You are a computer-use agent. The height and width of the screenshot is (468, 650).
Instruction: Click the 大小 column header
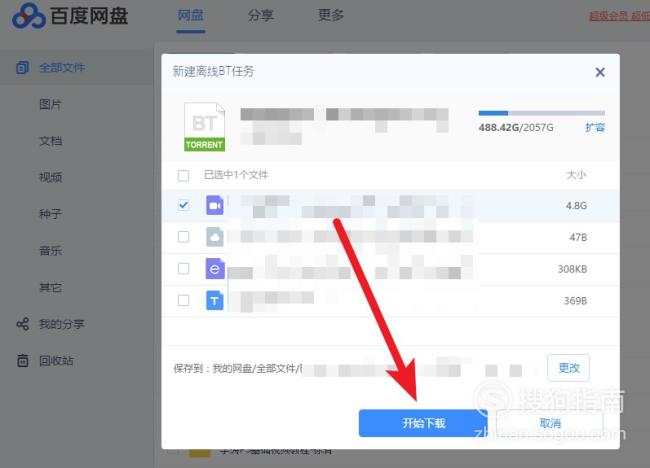pos(576,175)
